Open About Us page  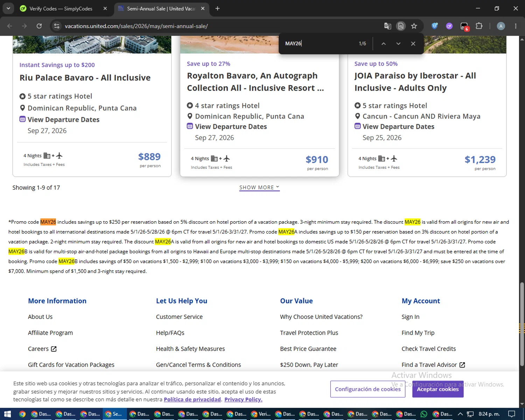pos(40,317)
